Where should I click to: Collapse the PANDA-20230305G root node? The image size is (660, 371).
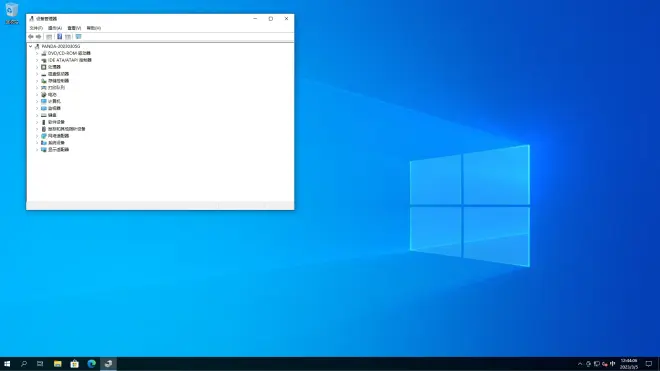(30, 46)
